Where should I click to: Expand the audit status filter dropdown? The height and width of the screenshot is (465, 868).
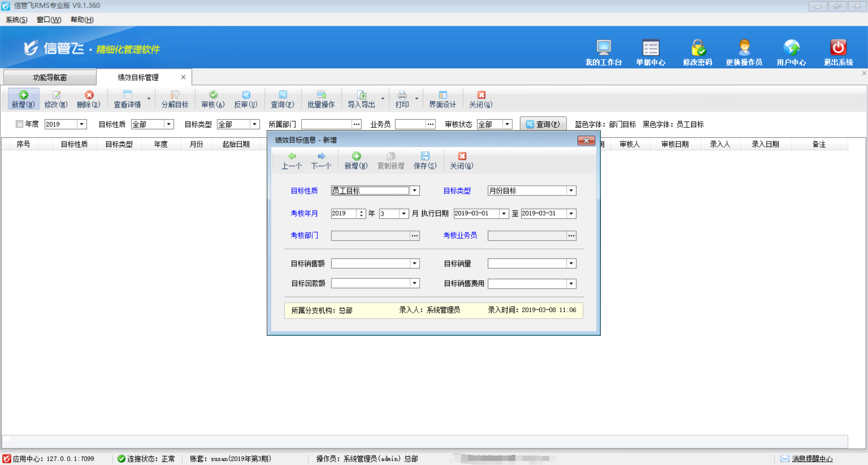(507, 124)
